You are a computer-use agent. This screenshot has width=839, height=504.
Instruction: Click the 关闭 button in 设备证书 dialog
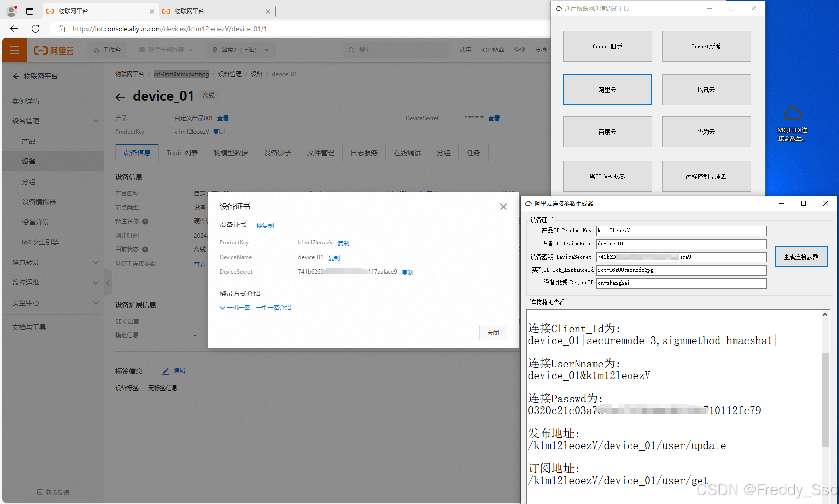[x=493, y=332]
